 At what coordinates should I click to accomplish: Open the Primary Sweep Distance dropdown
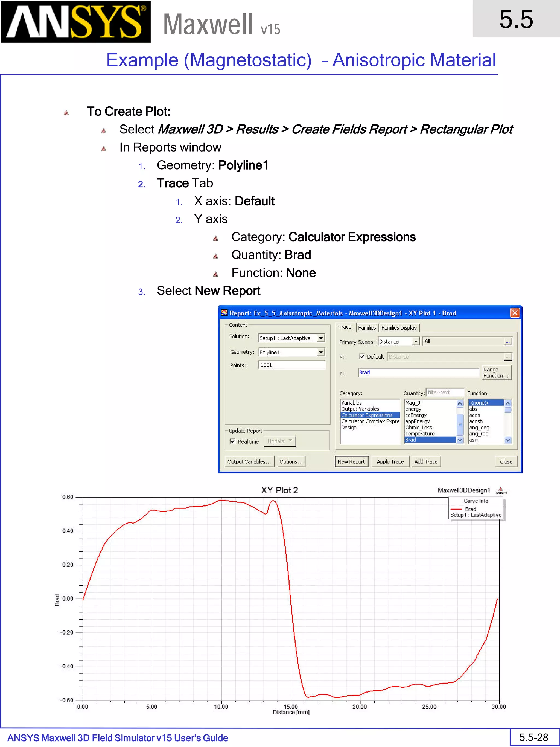point(416,341)
